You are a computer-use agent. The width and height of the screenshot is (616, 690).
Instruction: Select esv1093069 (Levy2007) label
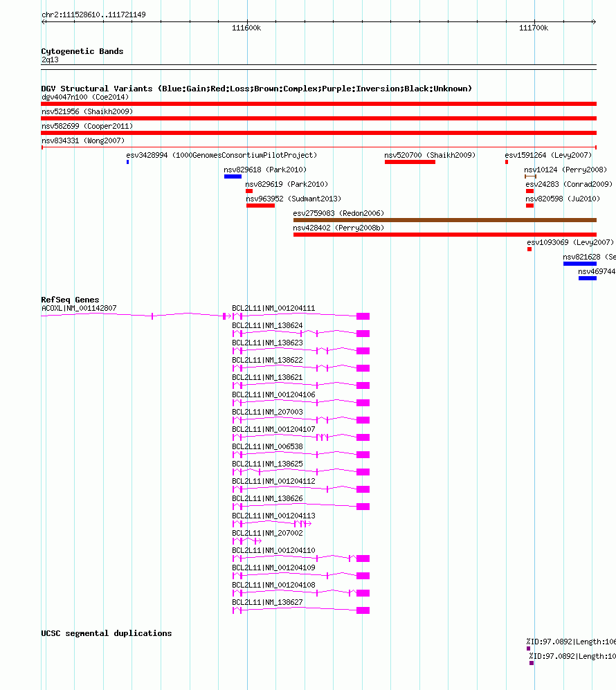click(x=570, y=242)
